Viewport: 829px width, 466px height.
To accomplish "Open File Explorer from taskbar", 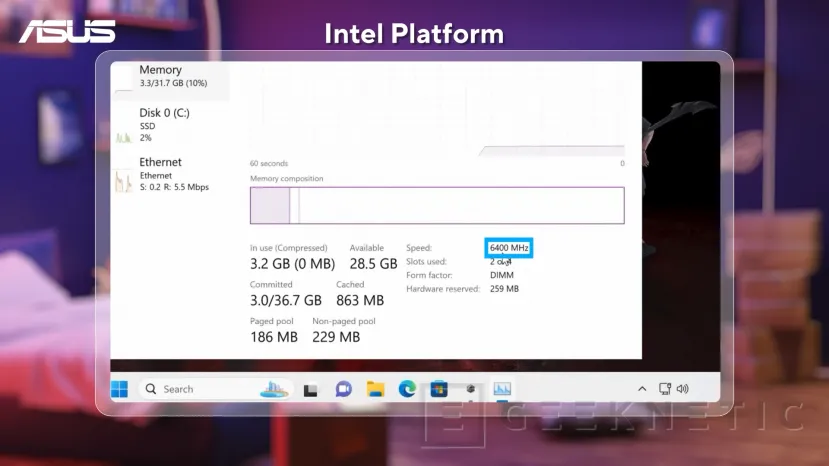I will [375, 389].
